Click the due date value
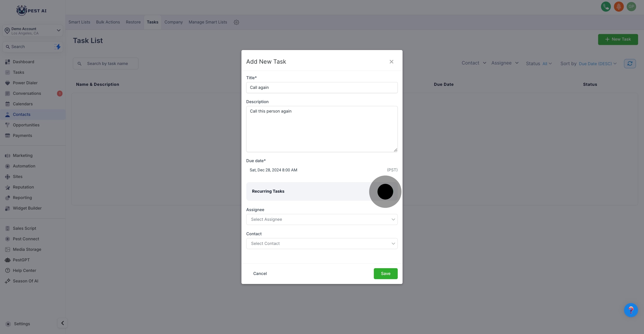This screenshot has height=334, width=644. (273, 170)
